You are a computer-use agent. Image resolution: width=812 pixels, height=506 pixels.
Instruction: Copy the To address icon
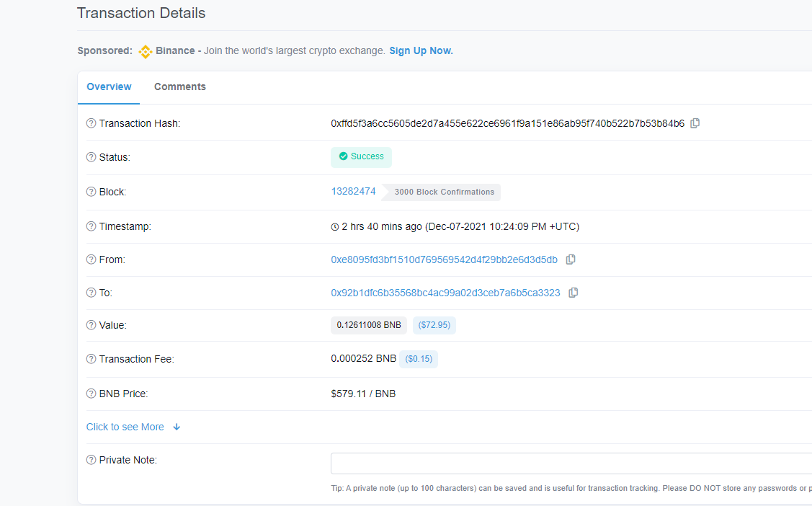[573, 293]
